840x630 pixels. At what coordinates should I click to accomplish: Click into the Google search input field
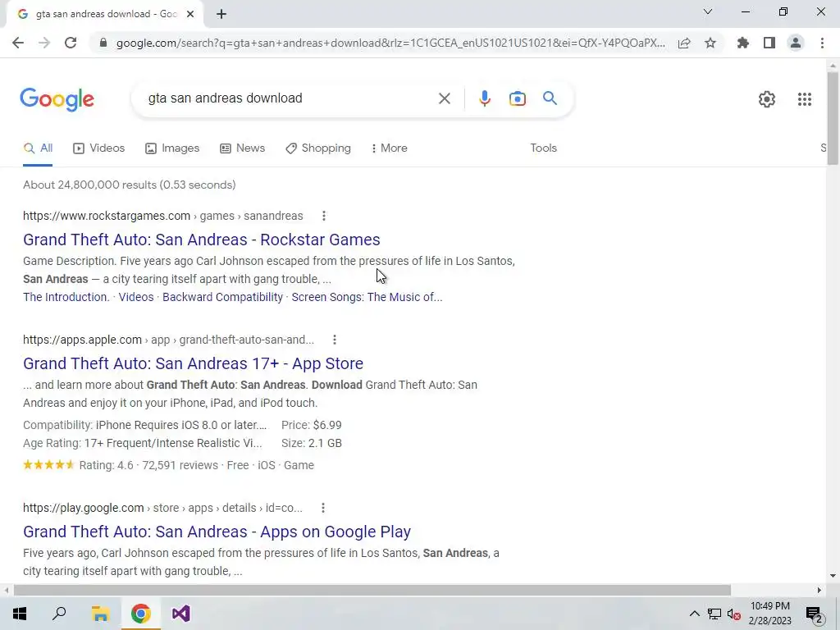pyautogui.click(x=290, y=98)
